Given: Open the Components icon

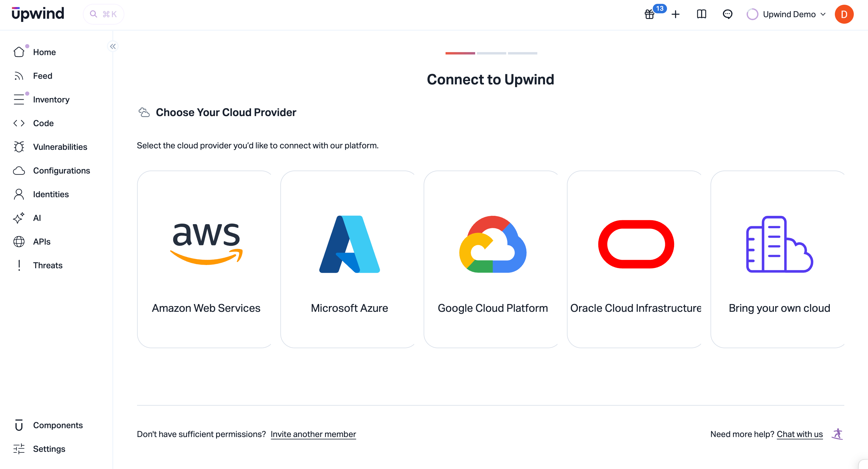Looking at the screenshot, I should pyautogui.click(x=19, y=425).
